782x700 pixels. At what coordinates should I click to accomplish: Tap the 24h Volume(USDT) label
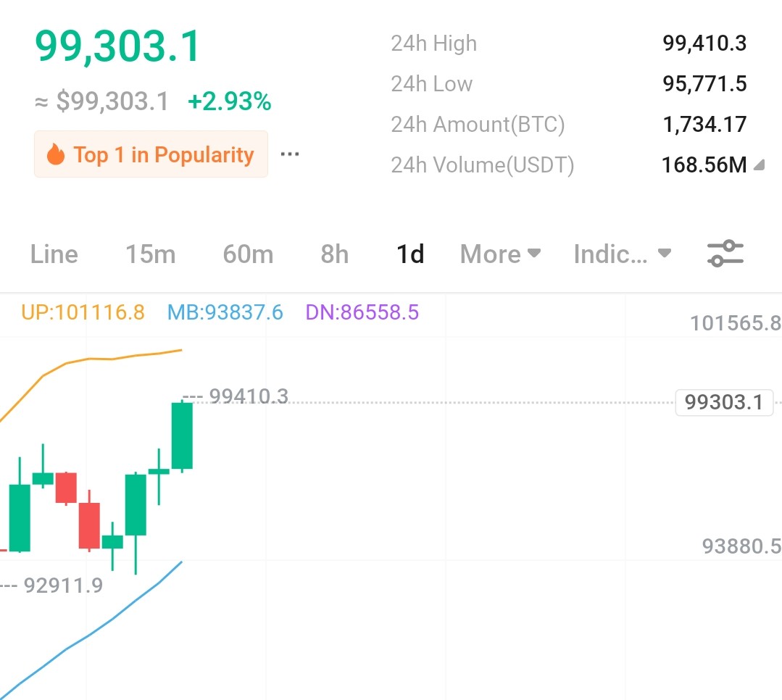(482, 165)
